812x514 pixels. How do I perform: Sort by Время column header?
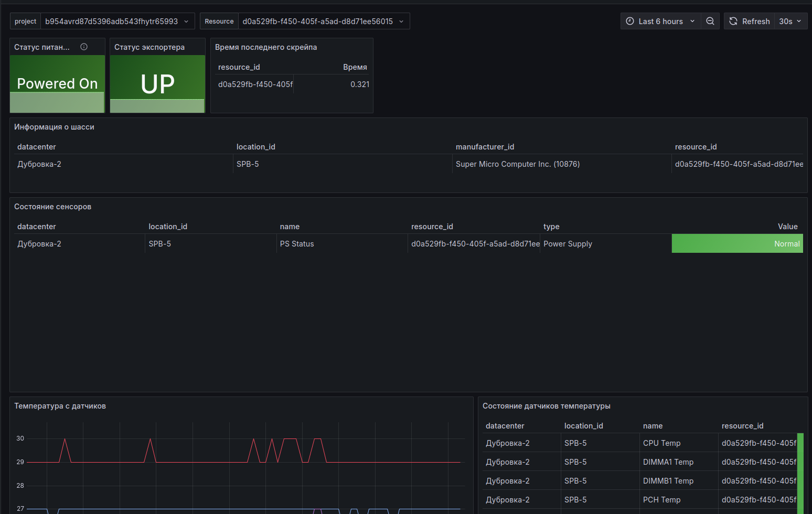[x=355, y=67]
